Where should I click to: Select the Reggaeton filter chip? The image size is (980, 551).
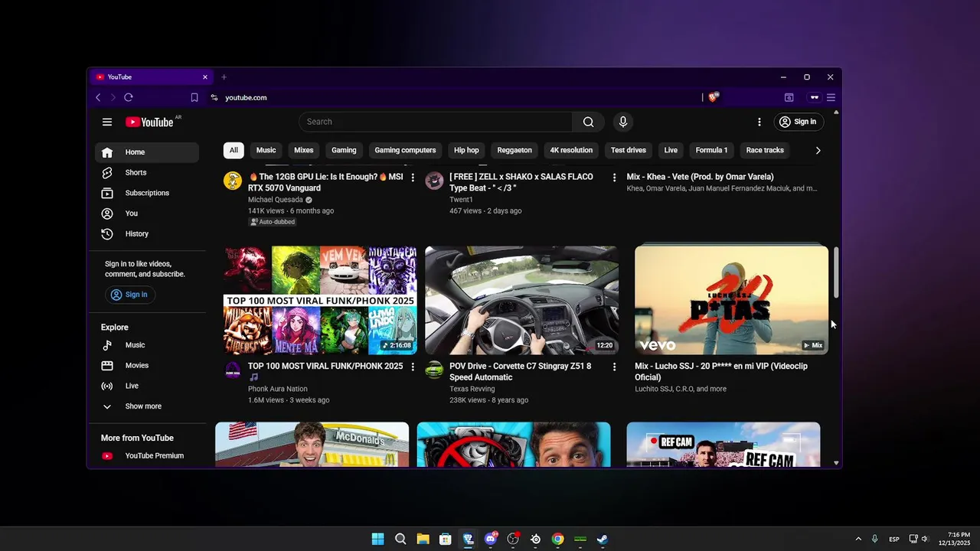[514, 151]
